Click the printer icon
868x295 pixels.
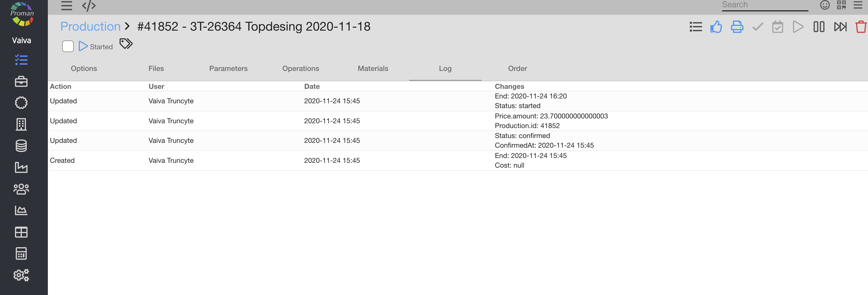pos(737,27)
